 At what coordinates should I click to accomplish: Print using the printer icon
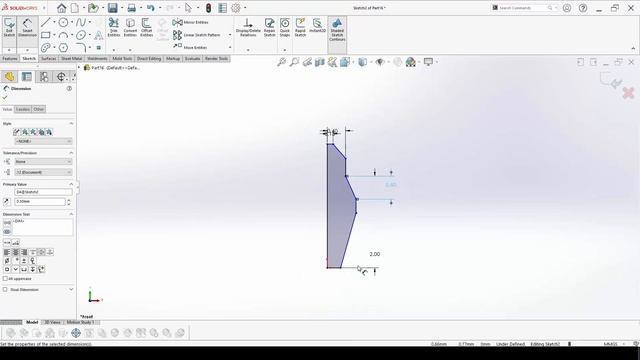(131, 8)
